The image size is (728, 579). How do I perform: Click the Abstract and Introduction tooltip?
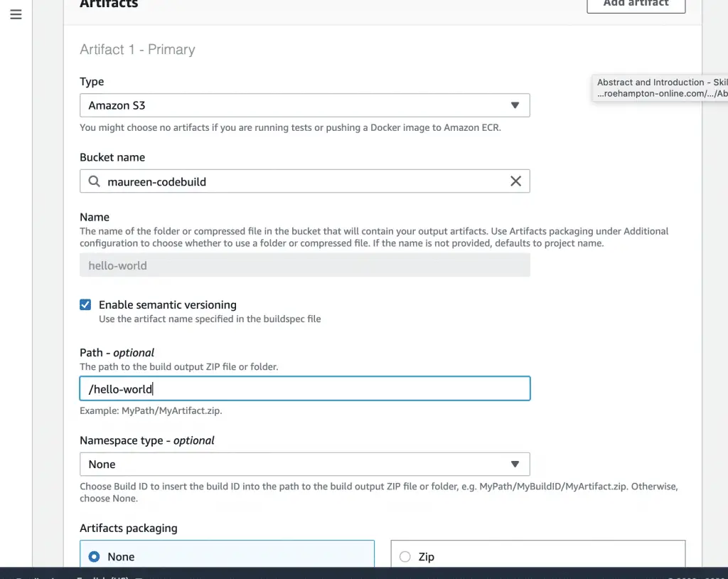(660, 87)
